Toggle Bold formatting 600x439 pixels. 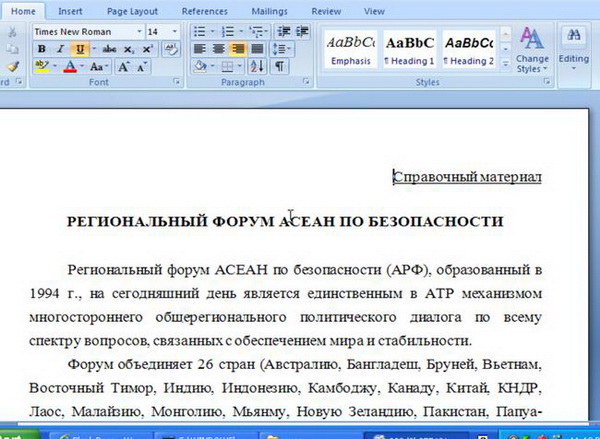pyautogui.click(x=42, y=49)
